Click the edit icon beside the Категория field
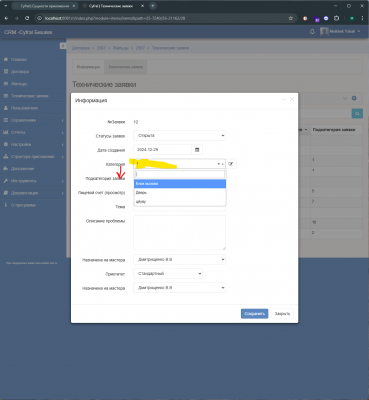Screen dimensions: 369x400 (231, 164)
